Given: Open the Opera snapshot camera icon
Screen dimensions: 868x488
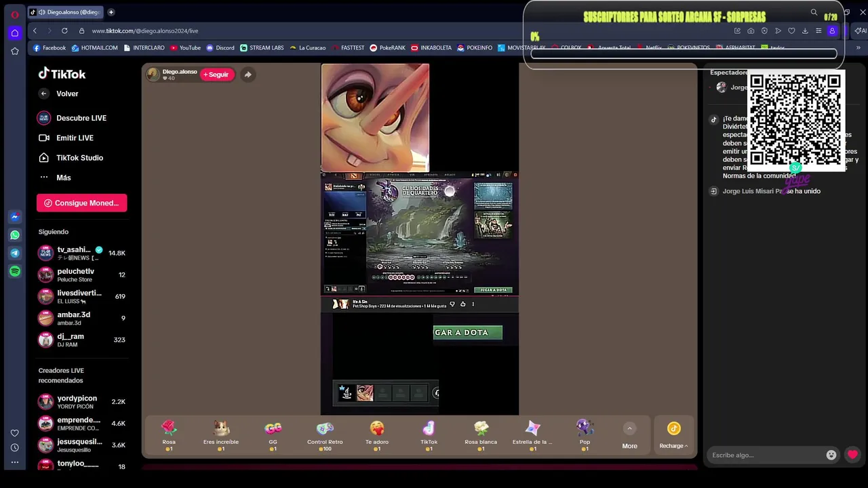Looking at the screenshot, I should [x=751, y=30].
